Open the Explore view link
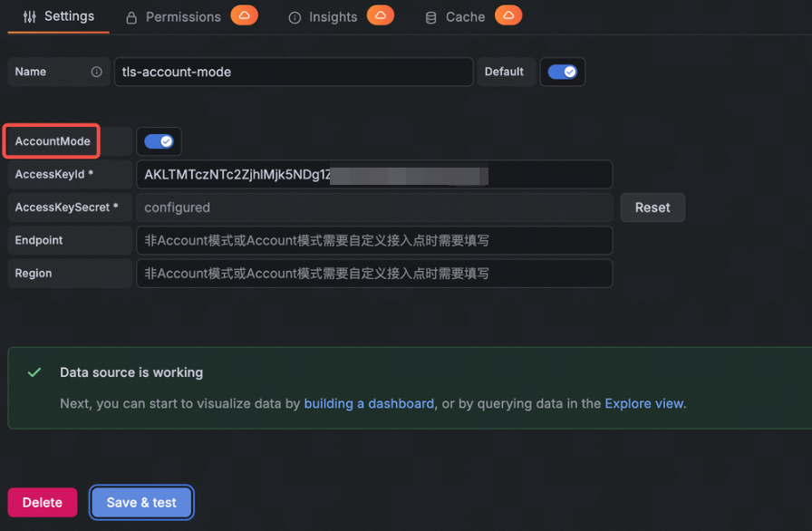Image resolution: width=812 pixels, height=531 pixels. [x=643, y=403]
